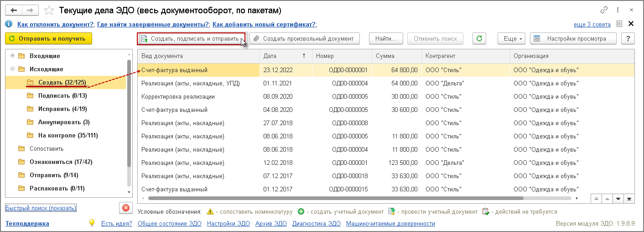Click Создать произвольный документ button
Screen dimensions: 644x232
[x=304, y=38]
